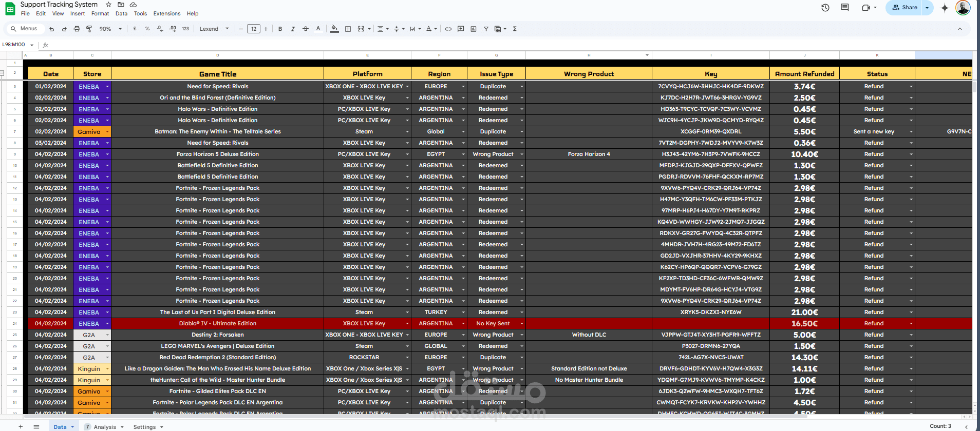The image size is (980, 431).
Task: Click the Undo icon in toolbar
Action: click(51, 29)
